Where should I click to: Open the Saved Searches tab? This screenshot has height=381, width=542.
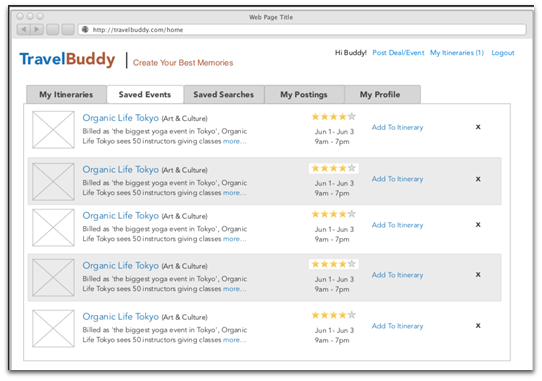click(x=224, y=94)
